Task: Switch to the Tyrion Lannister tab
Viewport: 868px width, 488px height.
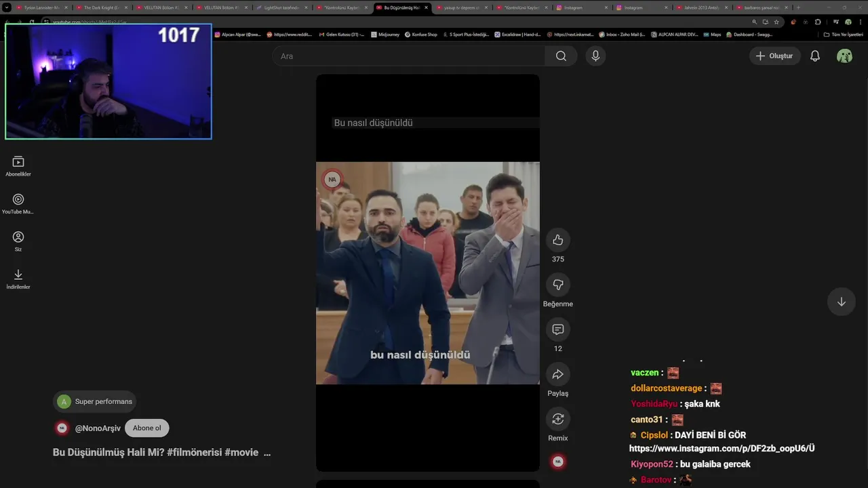Action: click(x=42, y=7)
